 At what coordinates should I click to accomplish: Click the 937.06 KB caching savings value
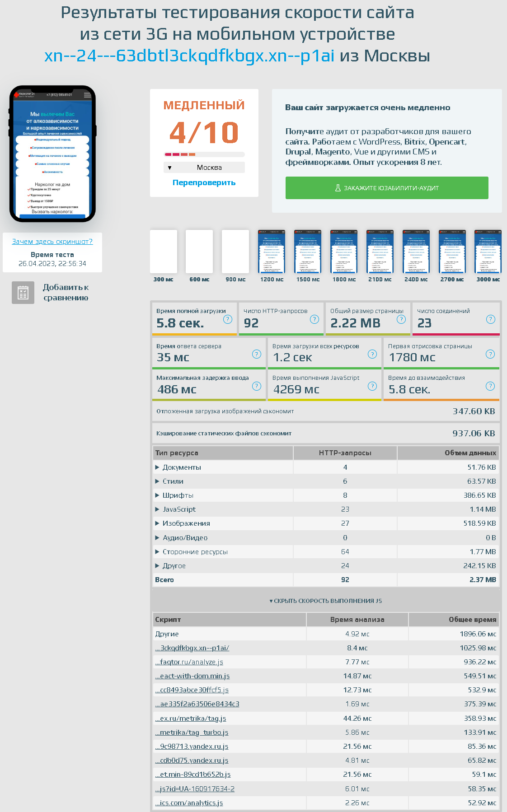pos(474,434)
